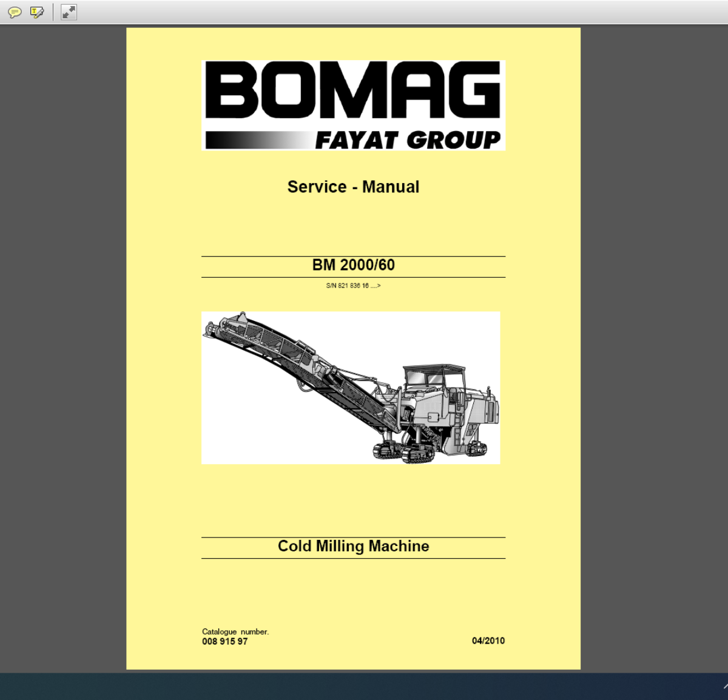
Task: Click the gray area right of the page
Action: 654,349
